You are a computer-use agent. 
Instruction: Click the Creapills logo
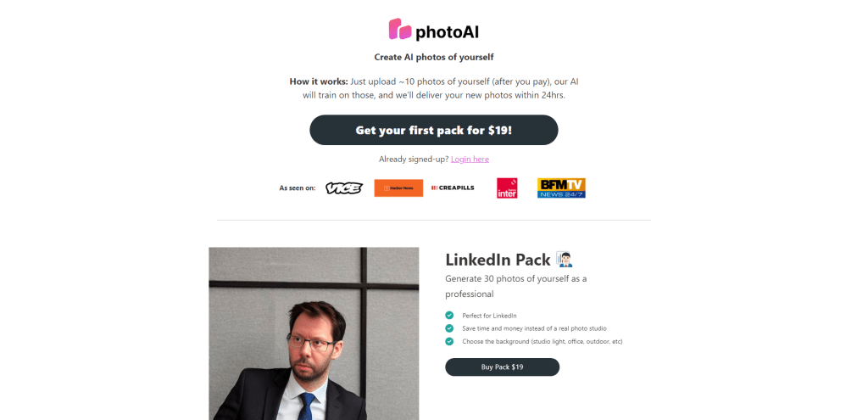pos(453,188)
